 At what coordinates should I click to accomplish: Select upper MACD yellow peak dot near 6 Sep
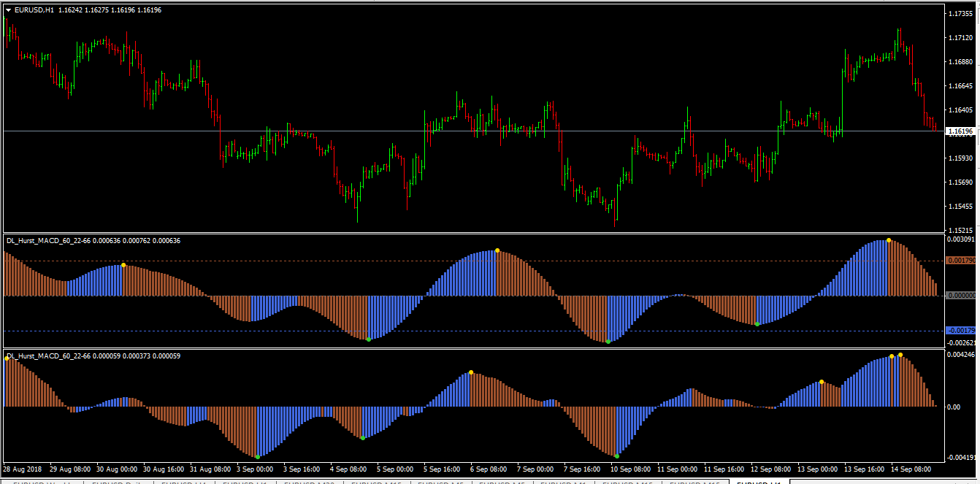tap(497, 250)
